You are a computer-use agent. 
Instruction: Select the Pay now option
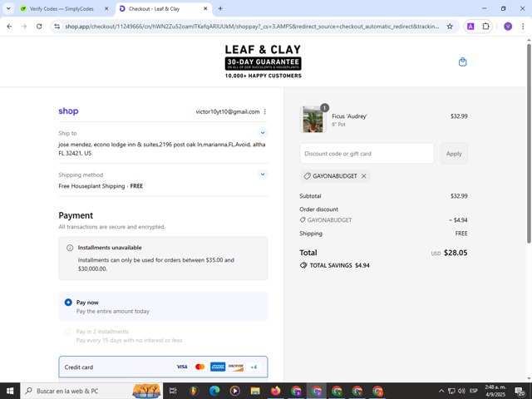click(x=68, y=303)
